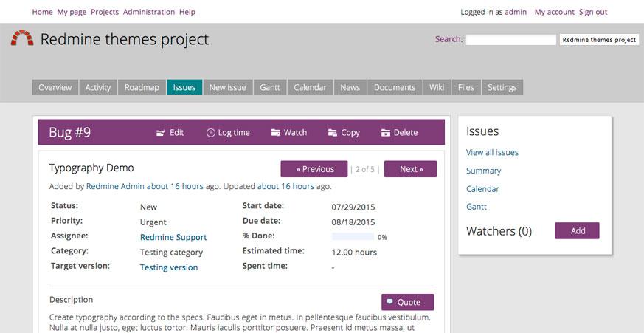Click the '07/29/2015' start date
This screenshot has height=333, width=644.
tap(353, 207)
